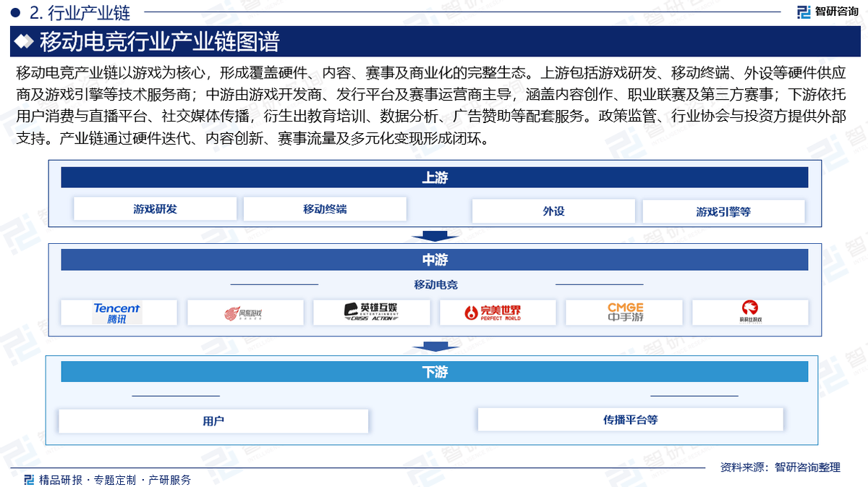Click the source note 资料来源：智研咨询整理
The image size is (868, 487).
pos(780,467)
